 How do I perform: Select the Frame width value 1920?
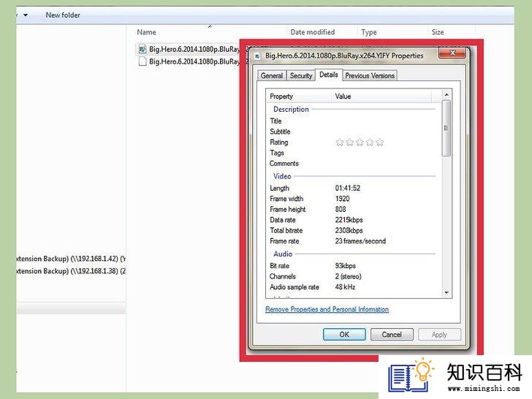pos(342,199)
